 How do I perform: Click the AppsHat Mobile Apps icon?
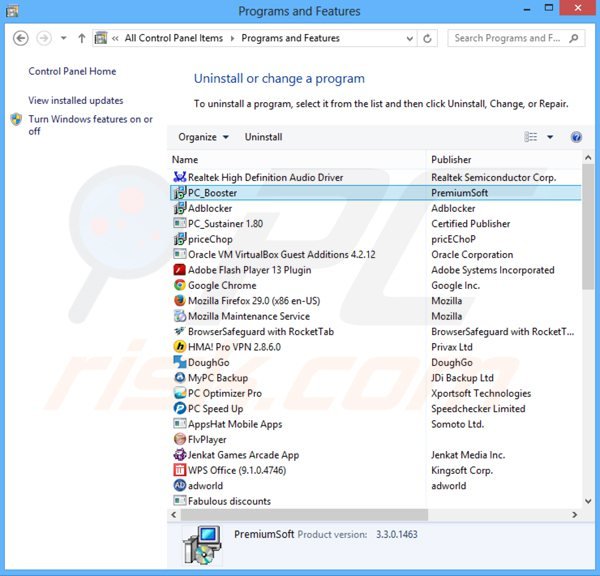pos(179,424)
